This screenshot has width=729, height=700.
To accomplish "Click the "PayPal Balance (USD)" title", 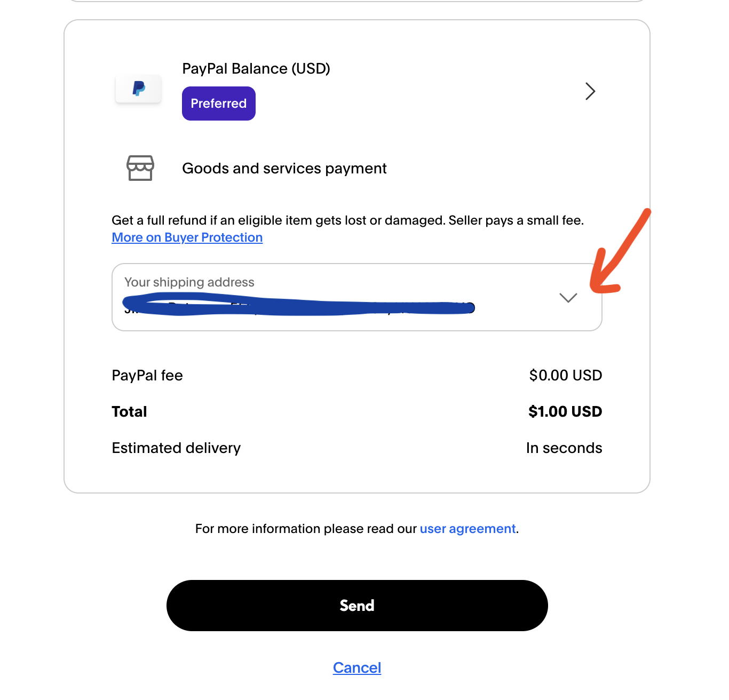I will click(x=256, y=68).
